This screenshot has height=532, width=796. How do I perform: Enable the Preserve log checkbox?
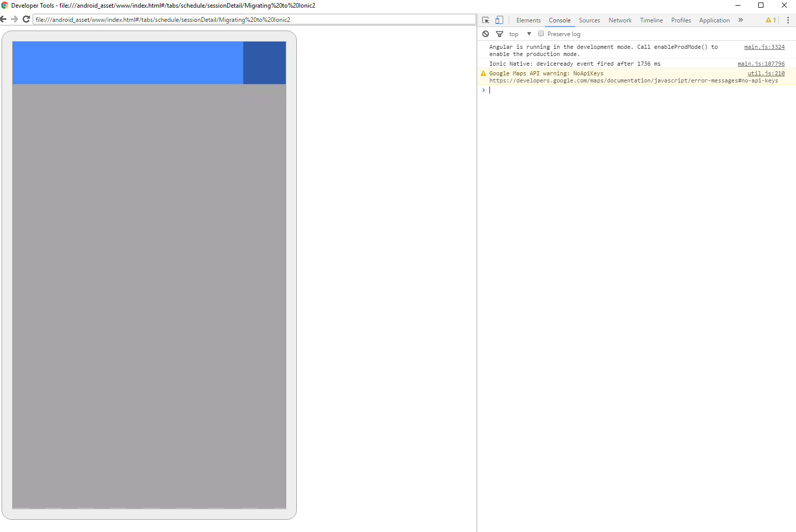click(541, 34)
